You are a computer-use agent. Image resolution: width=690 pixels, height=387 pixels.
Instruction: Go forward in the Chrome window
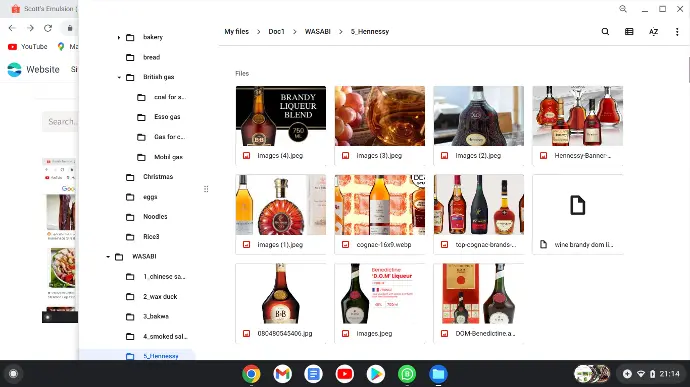[x=30, y=28]
